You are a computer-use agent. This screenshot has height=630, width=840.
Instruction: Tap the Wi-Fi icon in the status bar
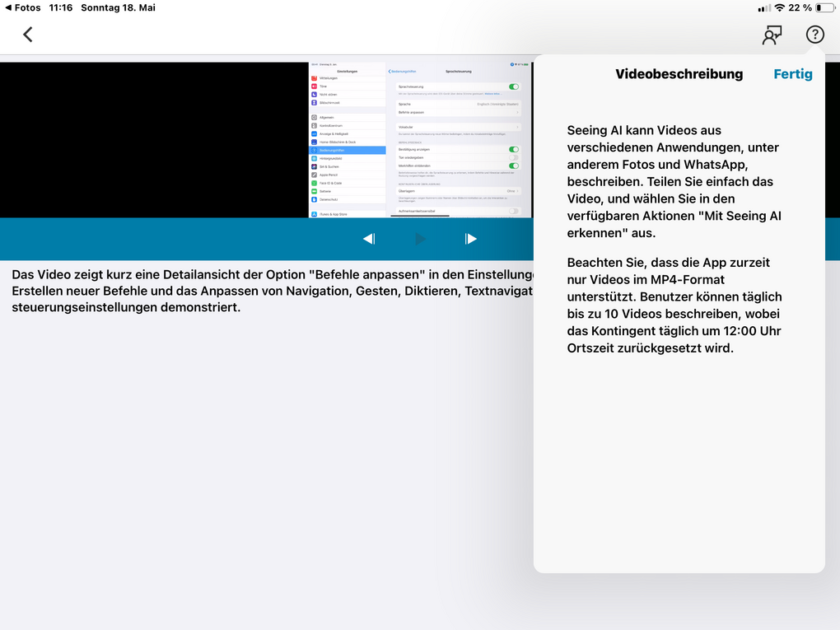779,7
